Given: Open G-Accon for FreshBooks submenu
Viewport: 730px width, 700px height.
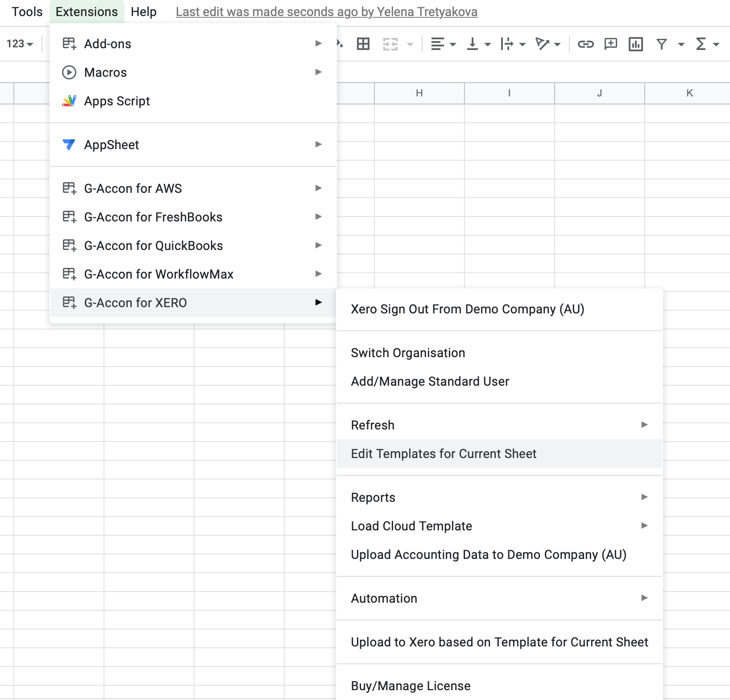Looking at the screenshot, I should 193,217.
